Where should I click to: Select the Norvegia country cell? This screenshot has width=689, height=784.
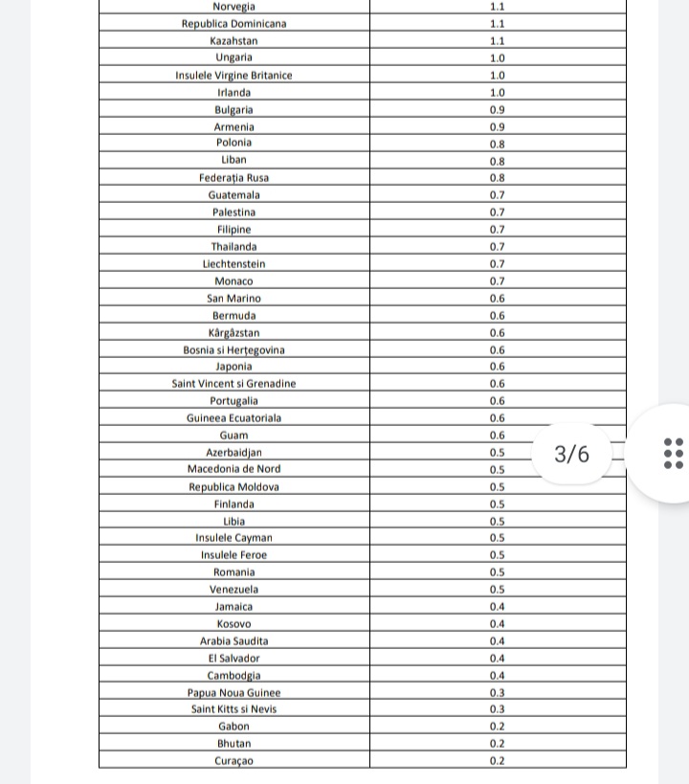point(234,7)
